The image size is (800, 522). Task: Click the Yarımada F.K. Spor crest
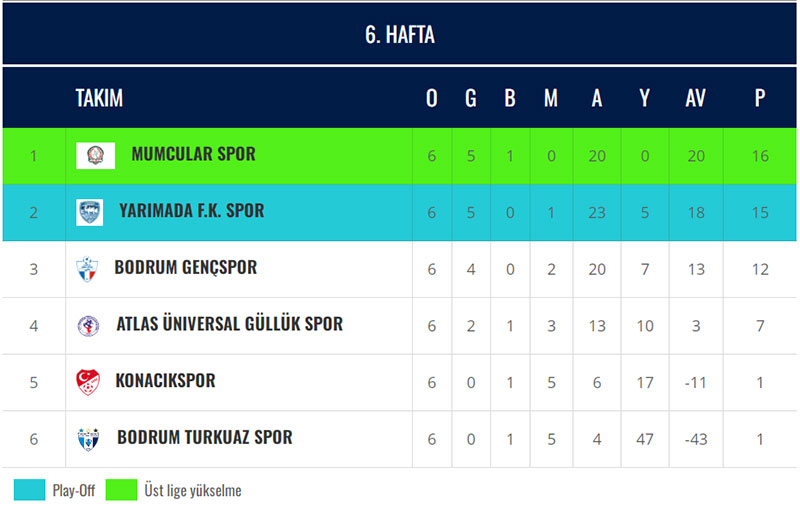89,212
